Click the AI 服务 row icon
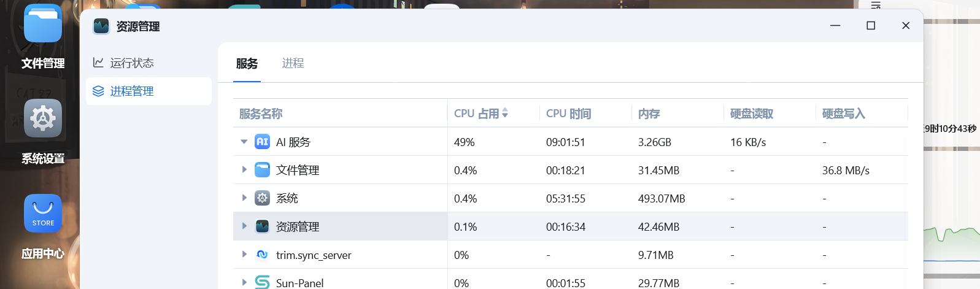 coord(262,142)
